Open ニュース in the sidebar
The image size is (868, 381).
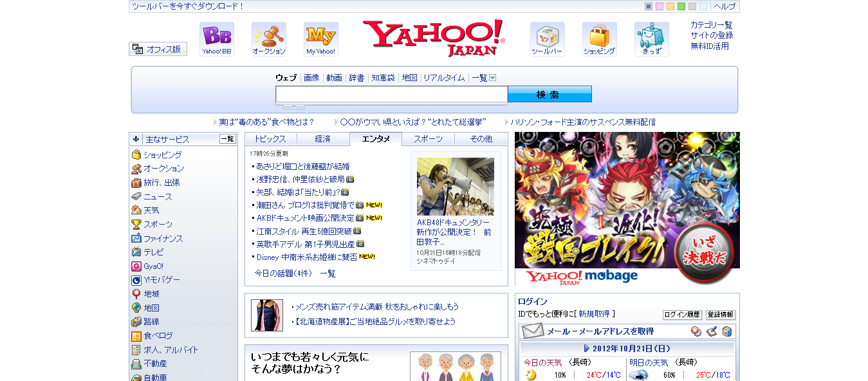coord(158,197)
